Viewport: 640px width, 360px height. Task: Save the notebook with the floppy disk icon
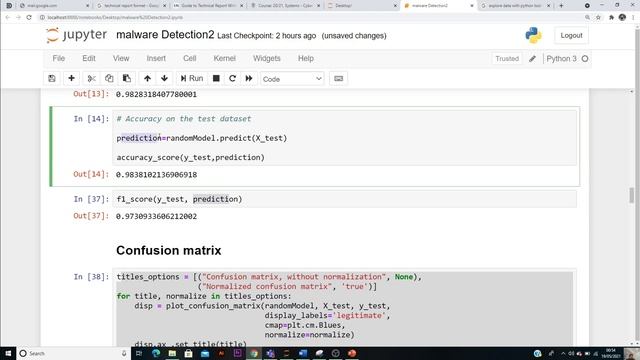point(52,78)
